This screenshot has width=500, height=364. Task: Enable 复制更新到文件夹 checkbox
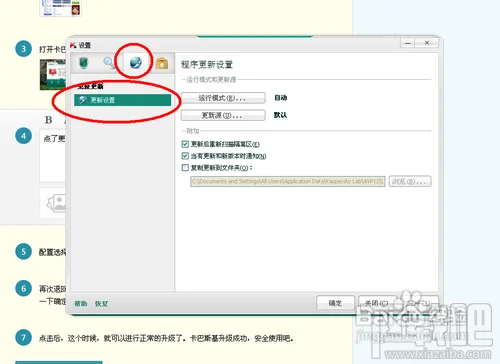coord(185,167)
